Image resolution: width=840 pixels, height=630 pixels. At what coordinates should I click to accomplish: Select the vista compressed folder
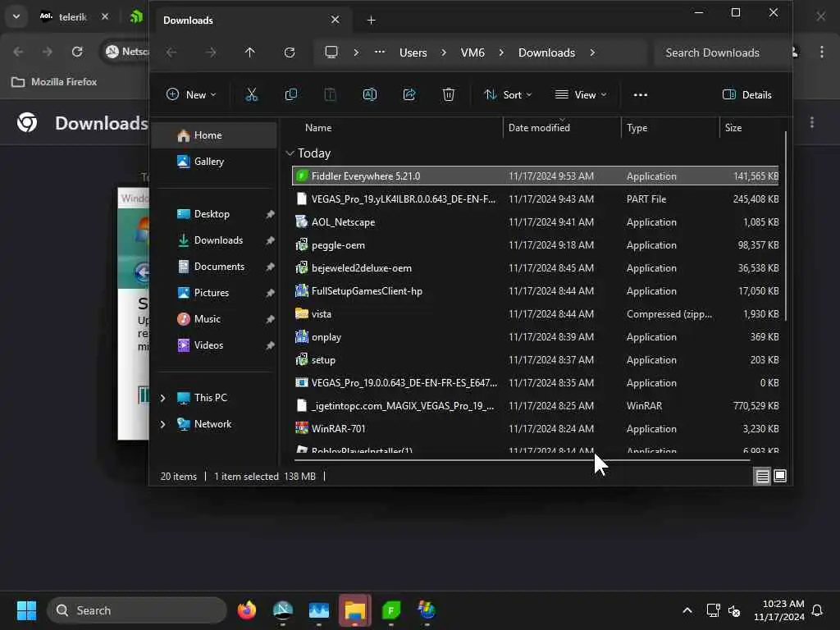coord(535,314)
